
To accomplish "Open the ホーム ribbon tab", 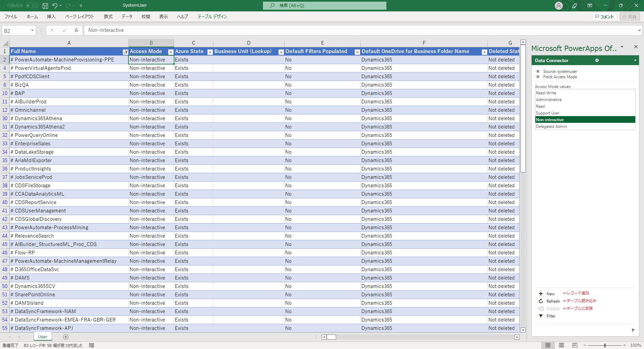I will point(32,16).
